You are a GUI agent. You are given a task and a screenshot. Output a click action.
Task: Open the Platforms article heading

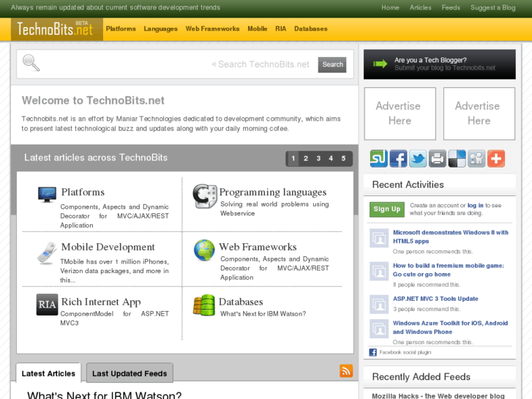[83, 193]
